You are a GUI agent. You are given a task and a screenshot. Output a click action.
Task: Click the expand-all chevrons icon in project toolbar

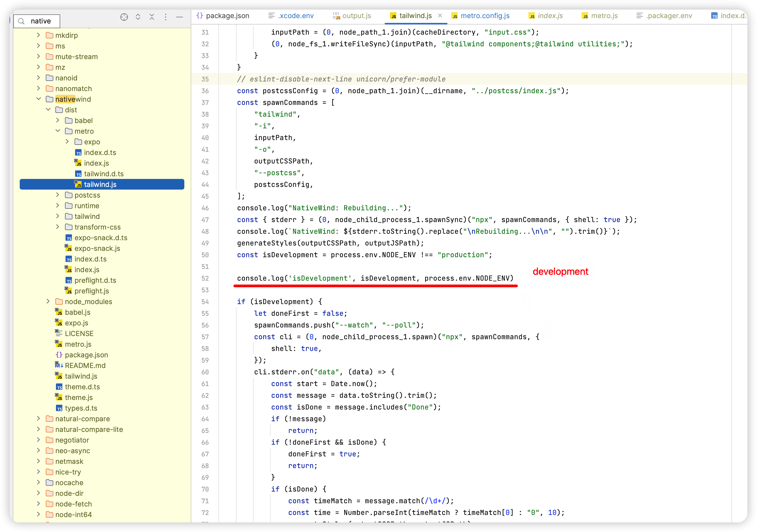(138, 17)
